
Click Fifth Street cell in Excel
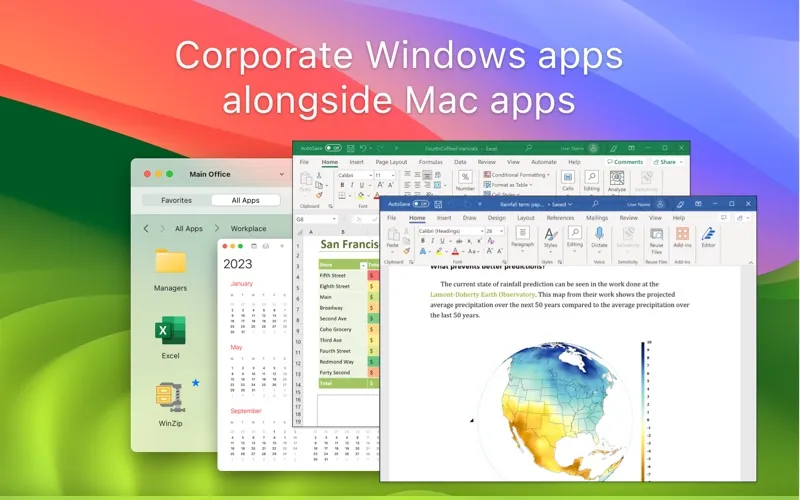click(x=342, y=276)
